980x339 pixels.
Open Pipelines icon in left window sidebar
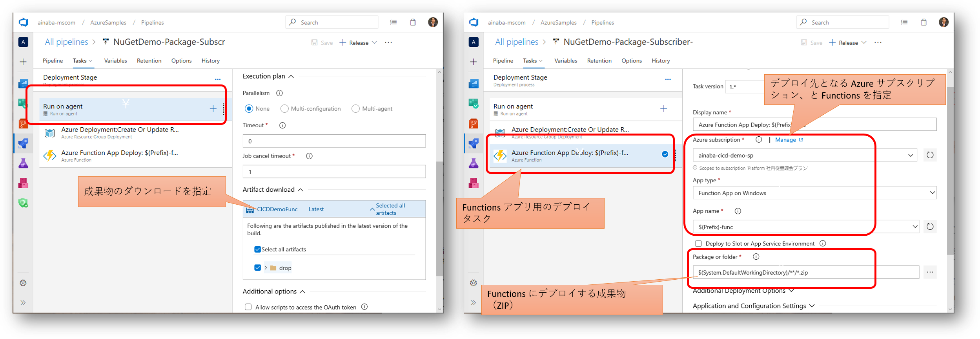pos(23,143)
